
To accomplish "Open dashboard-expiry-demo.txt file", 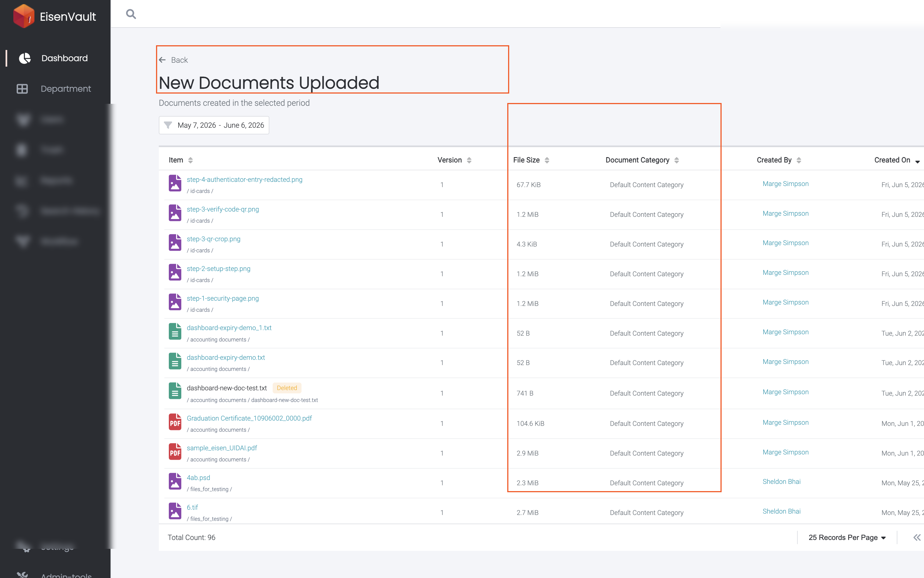I will pyautogui.click(x=225, y=357).
